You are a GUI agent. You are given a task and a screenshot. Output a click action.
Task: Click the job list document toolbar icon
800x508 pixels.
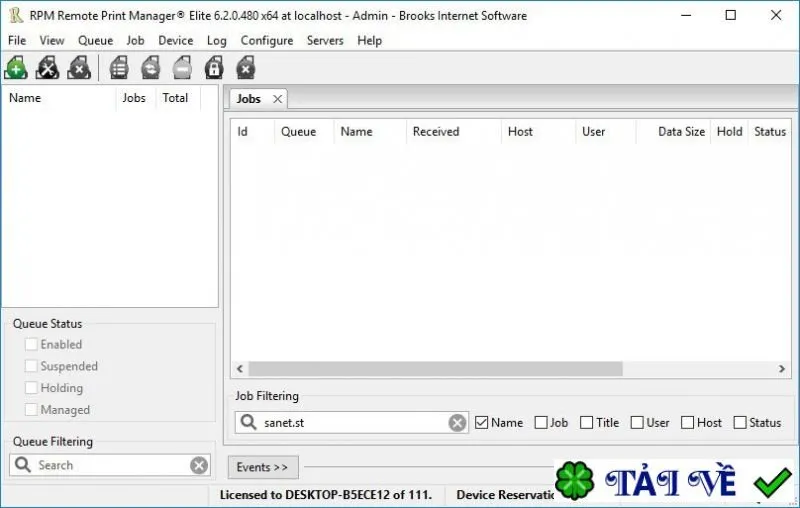tap(119, 68)
